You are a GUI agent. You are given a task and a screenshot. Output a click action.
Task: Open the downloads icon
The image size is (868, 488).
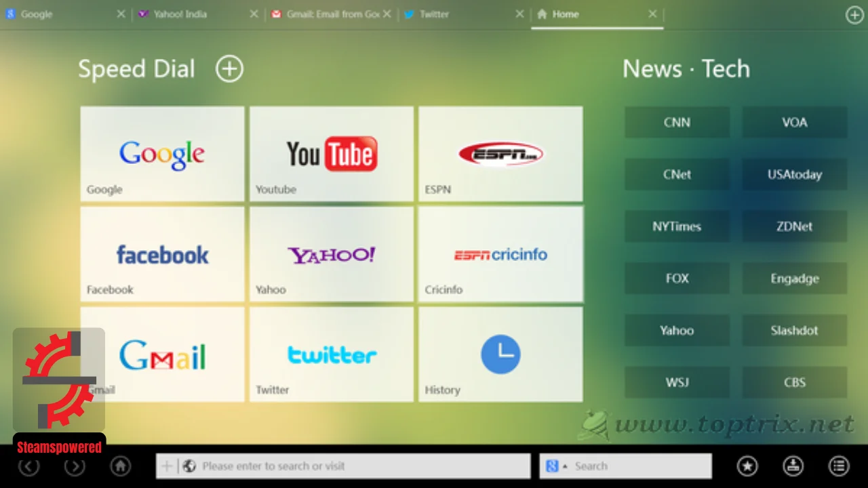click(x=793, y=466)
